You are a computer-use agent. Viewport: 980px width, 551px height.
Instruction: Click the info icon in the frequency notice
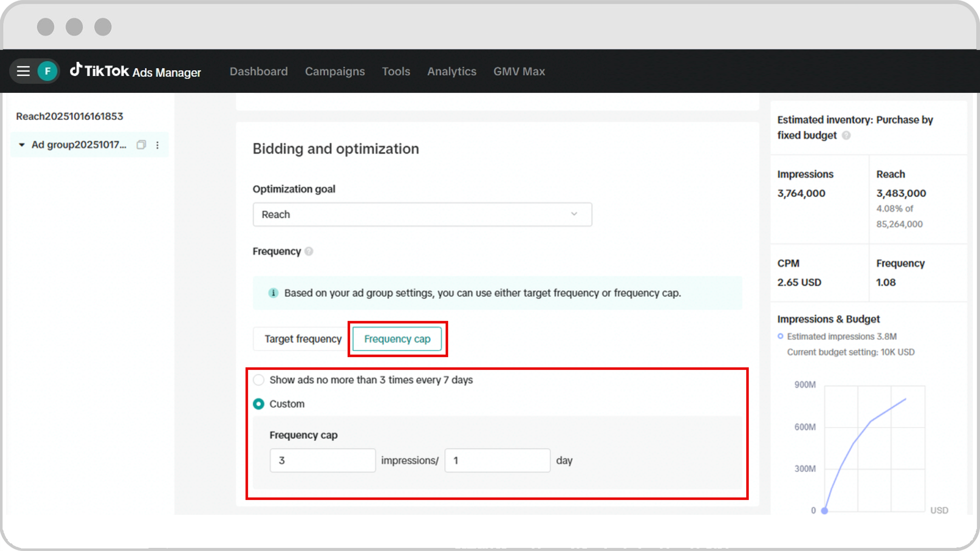(273, 293)
